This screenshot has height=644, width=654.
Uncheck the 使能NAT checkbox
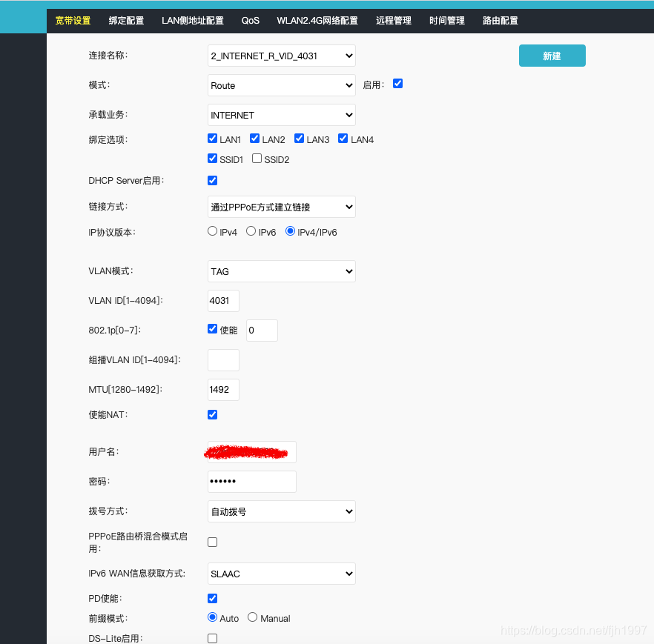point(212,414)
